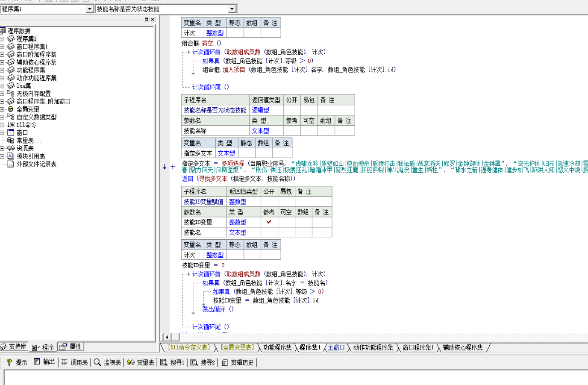
Task: Click subroutine name 技能ID变量赋值 cell
Action: [203, 202]
